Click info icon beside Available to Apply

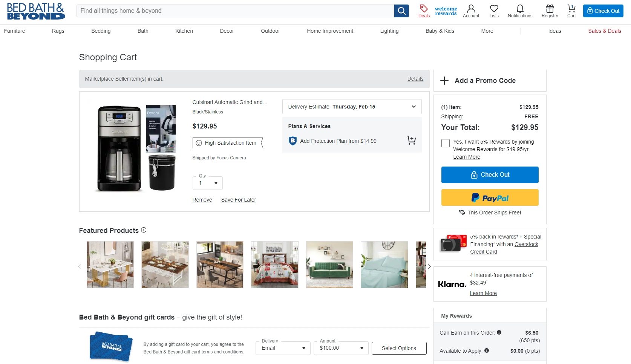(487, 350)
